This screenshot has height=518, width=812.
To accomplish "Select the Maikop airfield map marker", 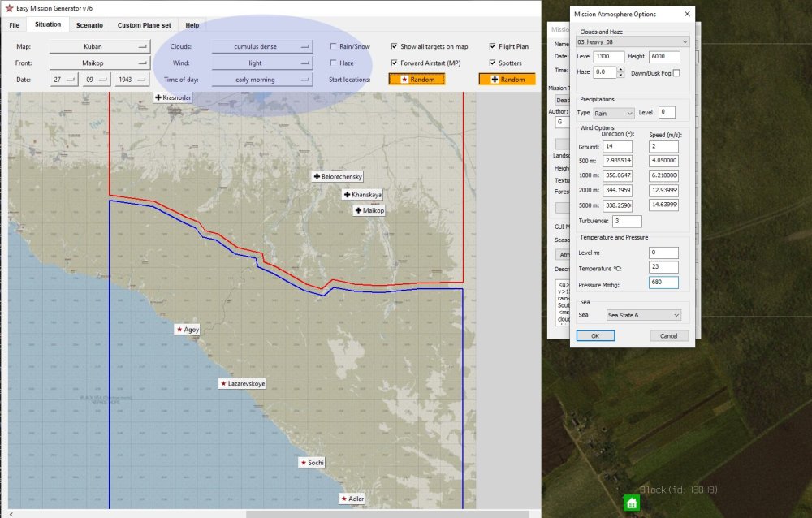I will [x=369, y=210].
